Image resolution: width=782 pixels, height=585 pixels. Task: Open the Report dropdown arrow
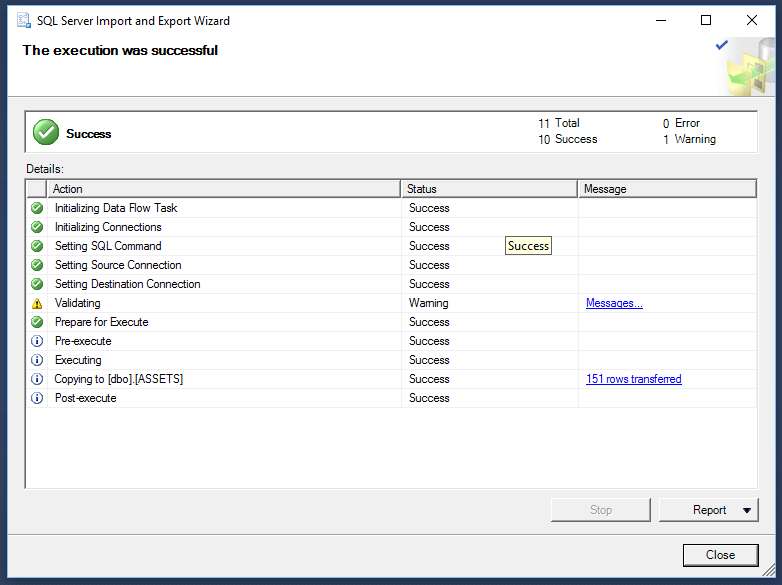[747, 510]
